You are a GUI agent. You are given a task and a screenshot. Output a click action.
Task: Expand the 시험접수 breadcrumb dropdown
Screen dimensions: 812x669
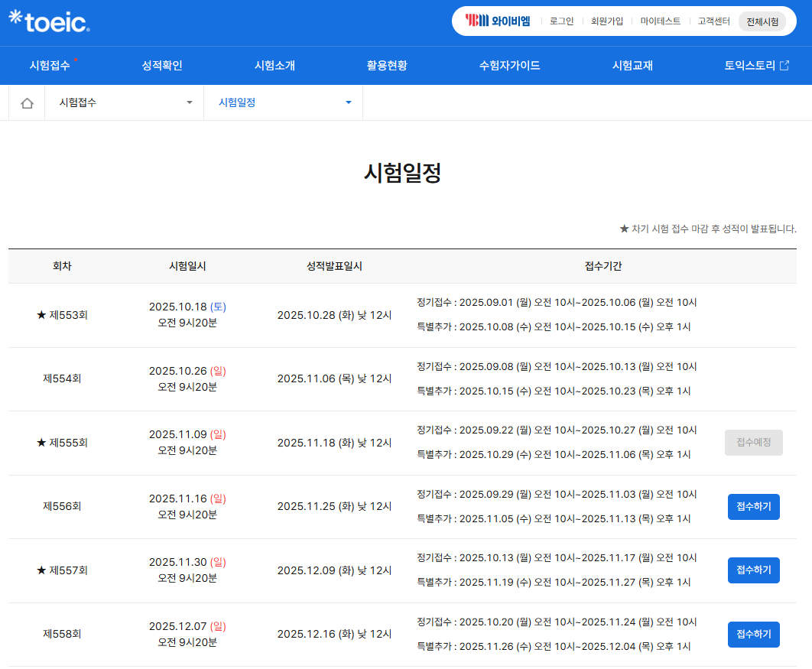pyautogui.click(x=125, y=102)
